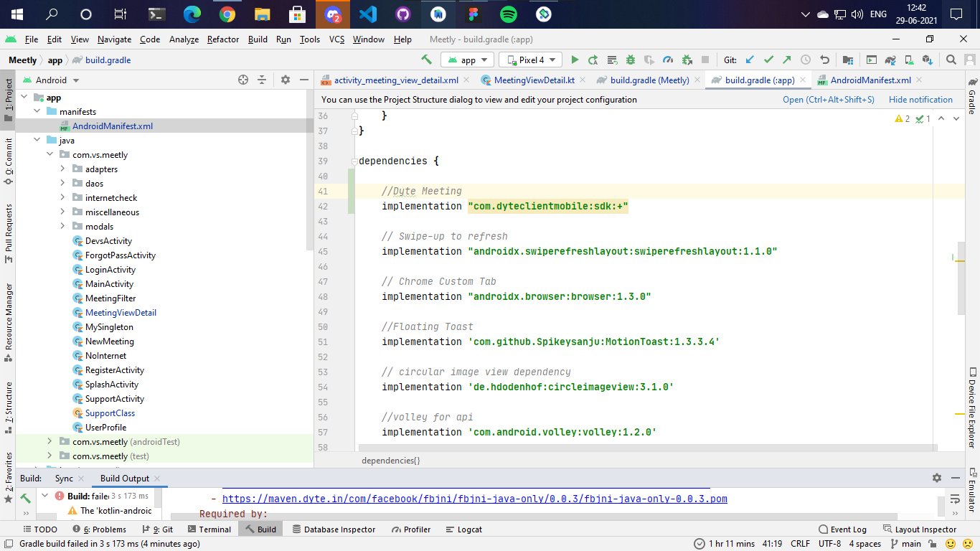Open Build panel settings gear icon
Viewport: 980px width, 551px height.
click(x=936, y=478)
